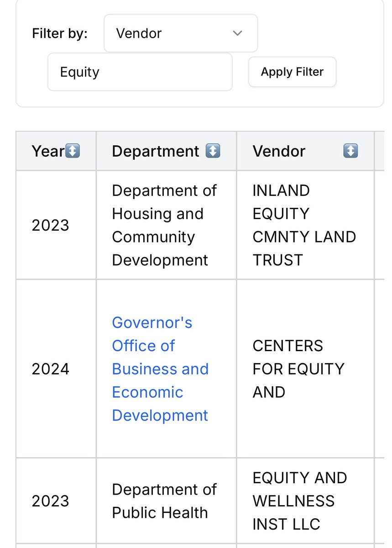Select the Department column header text

click(x=156, y=151)
